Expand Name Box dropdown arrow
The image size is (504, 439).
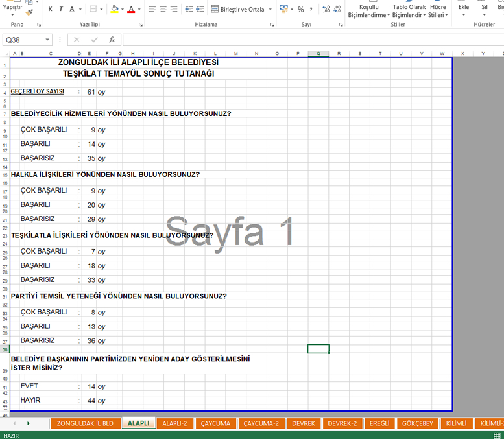[x=47, y=40]
